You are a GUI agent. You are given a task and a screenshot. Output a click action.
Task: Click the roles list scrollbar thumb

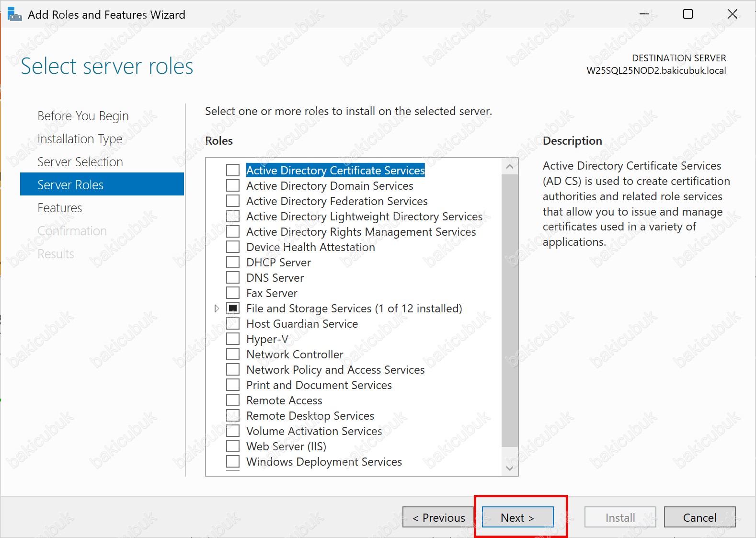[x=510, y=310]
